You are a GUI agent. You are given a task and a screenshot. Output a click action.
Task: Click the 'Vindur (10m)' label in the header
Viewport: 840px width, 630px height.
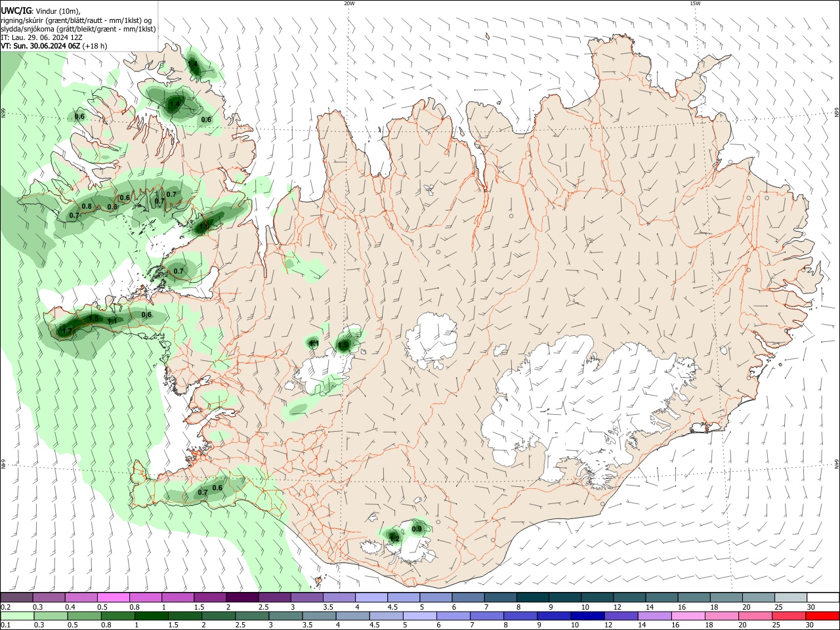click(x=58, y=12)
